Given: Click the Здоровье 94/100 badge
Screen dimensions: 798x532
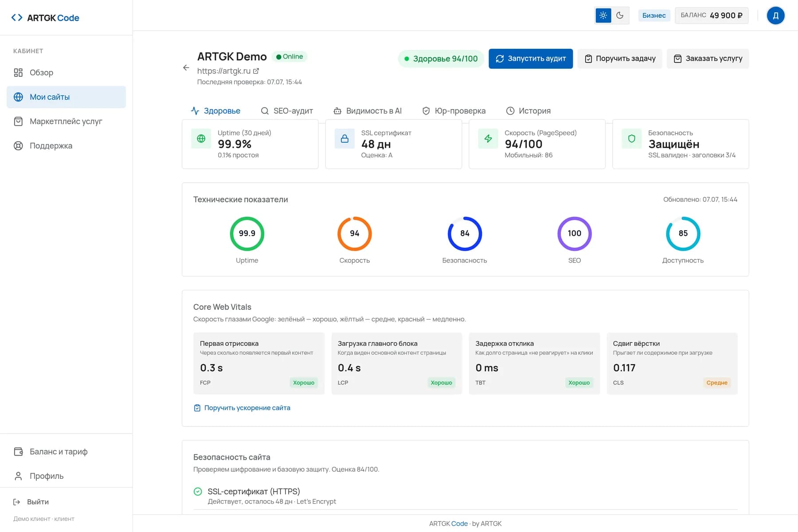Looking at the screenshot, I should point(441,59).
